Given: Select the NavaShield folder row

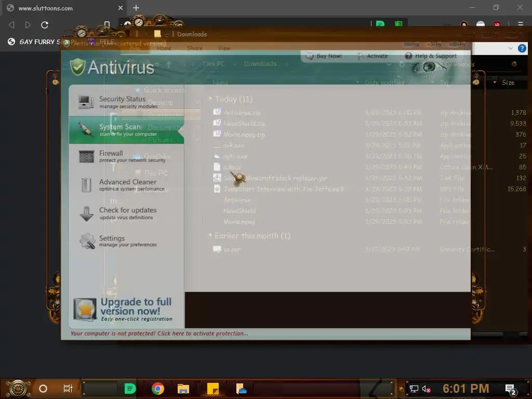Looking at the screenshot, I should point(369,211).
